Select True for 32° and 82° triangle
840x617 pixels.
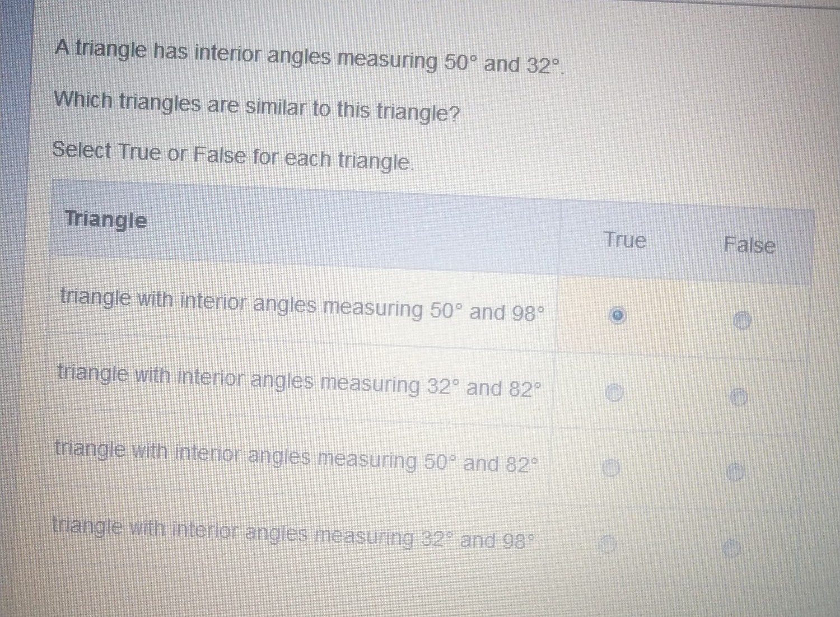pyautogui.click(x=614, y=392)
